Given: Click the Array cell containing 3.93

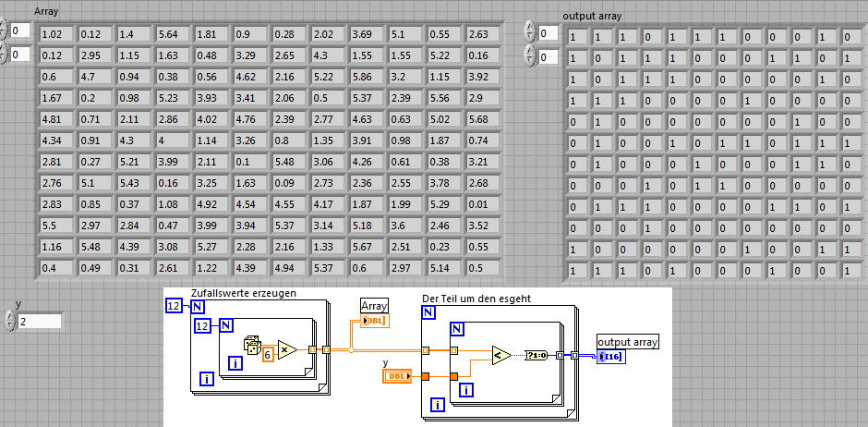Looking at the screenshot, I should (211, 98).
